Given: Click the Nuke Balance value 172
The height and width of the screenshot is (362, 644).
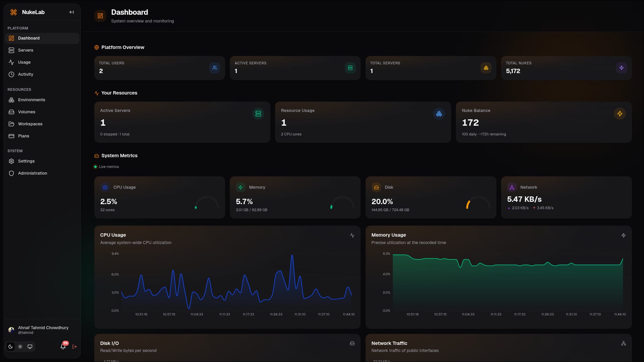Looking at the screenshot, I should (x=470, y=123).
